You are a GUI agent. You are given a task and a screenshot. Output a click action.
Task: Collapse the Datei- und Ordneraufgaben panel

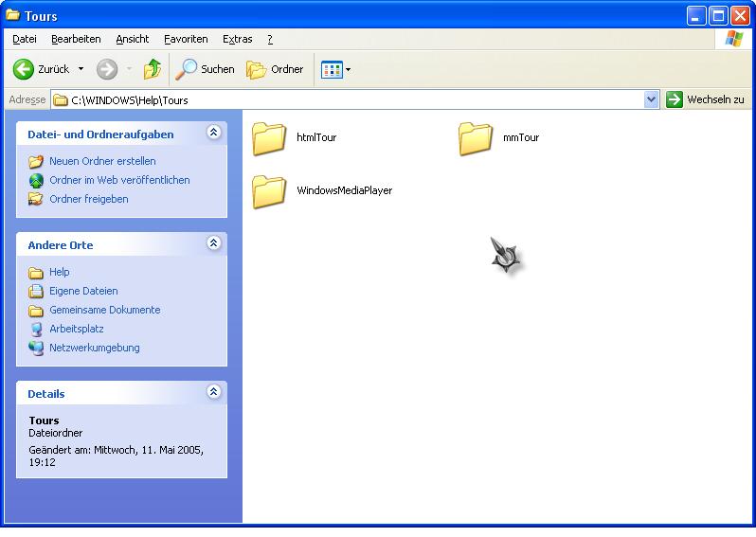[214, 134]
